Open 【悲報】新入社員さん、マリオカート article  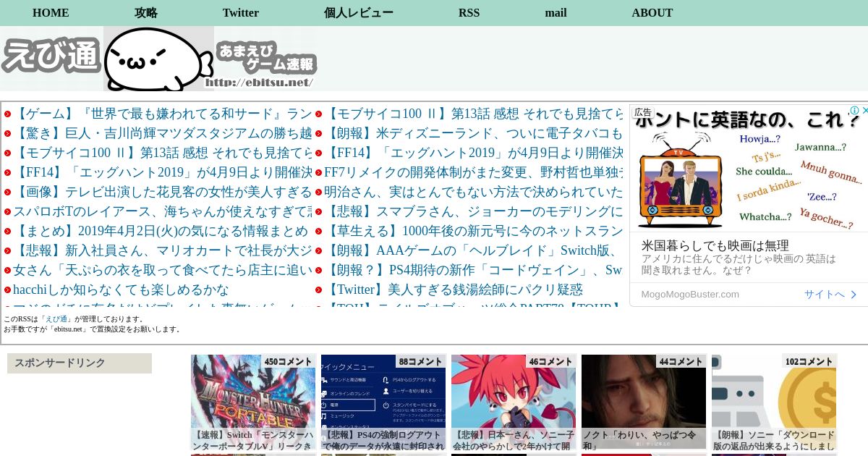point(163,250)
